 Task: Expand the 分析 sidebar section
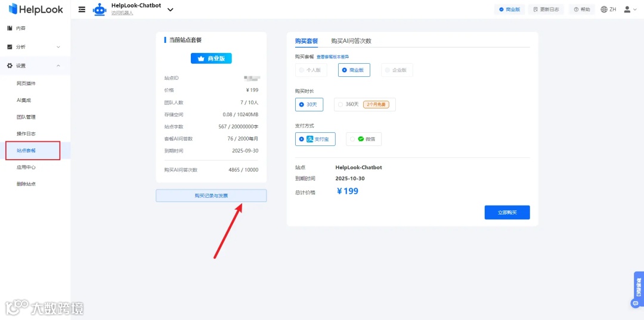click(x=35, y=46)
